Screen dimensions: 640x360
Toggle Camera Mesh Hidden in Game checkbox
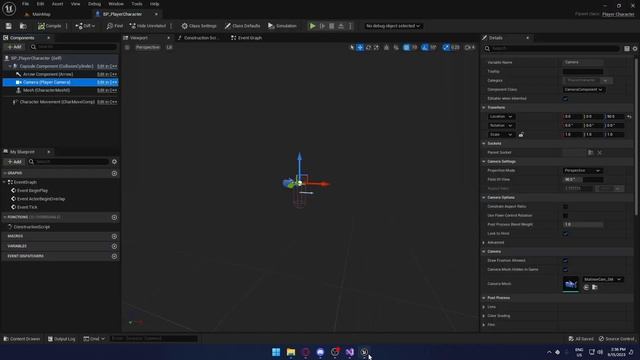coord(565,269)
